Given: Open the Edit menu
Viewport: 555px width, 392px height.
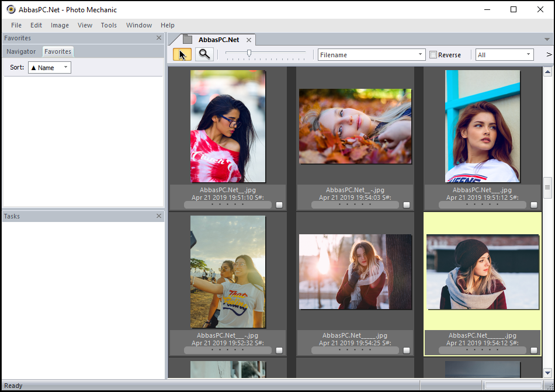Looking at the screenshot, I should point(36,25).
